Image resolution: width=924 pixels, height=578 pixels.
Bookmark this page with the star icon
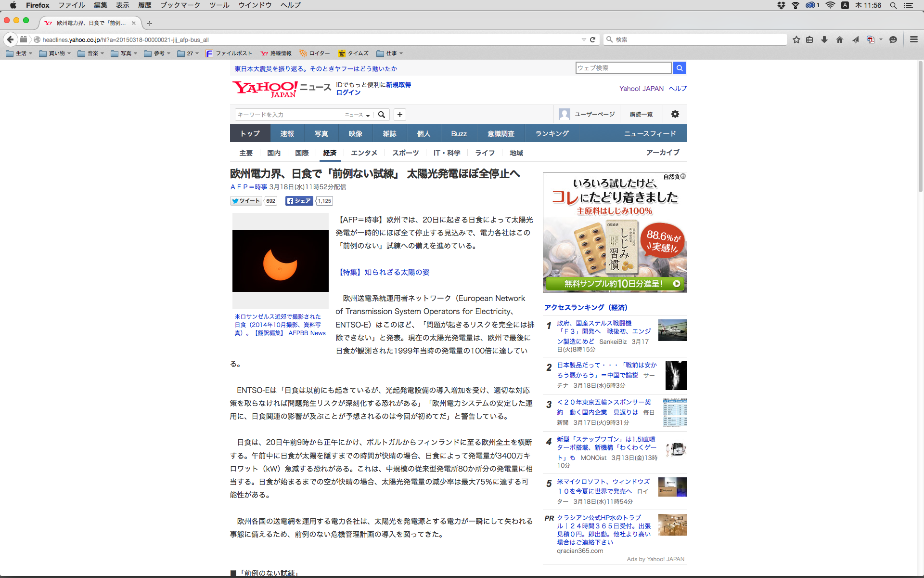(796, 39)
